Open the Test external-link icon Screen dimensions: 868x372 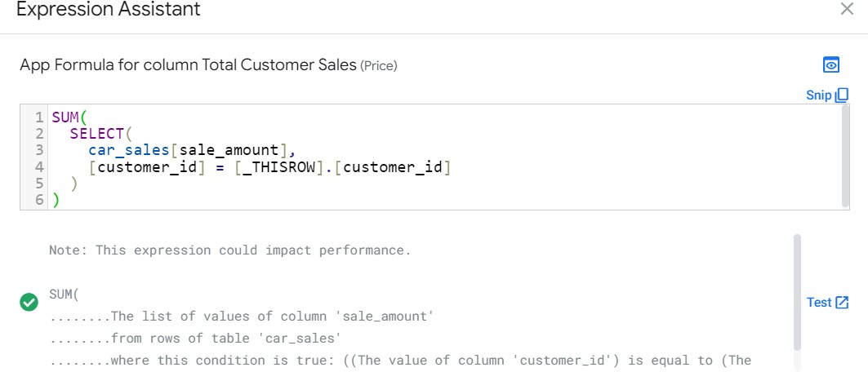pos(843,303)
